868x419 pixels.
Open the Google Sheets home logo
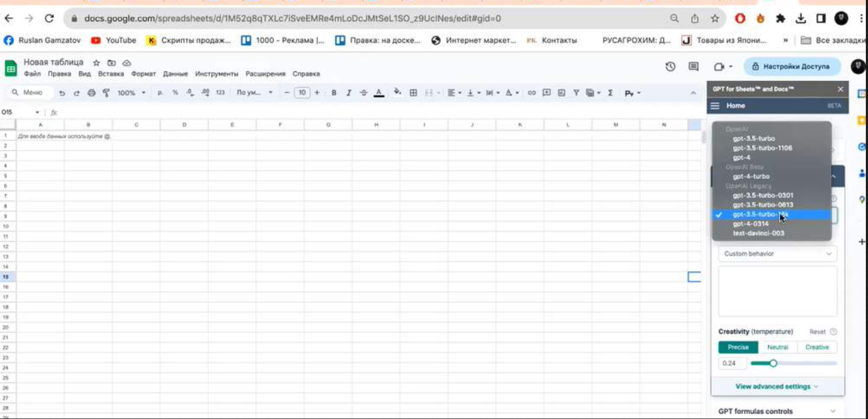coord(10,68)
